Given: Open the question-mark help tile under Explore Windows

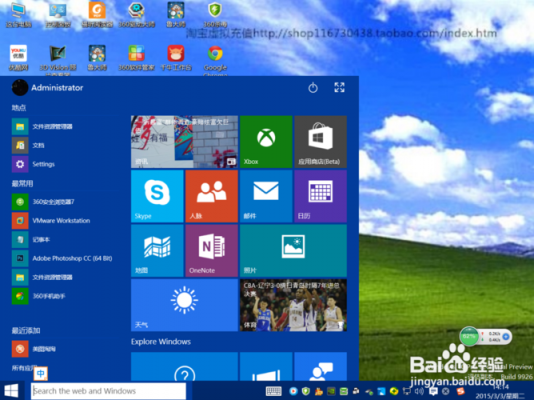Looking at the screenshot, I should (x=184, y=367).
